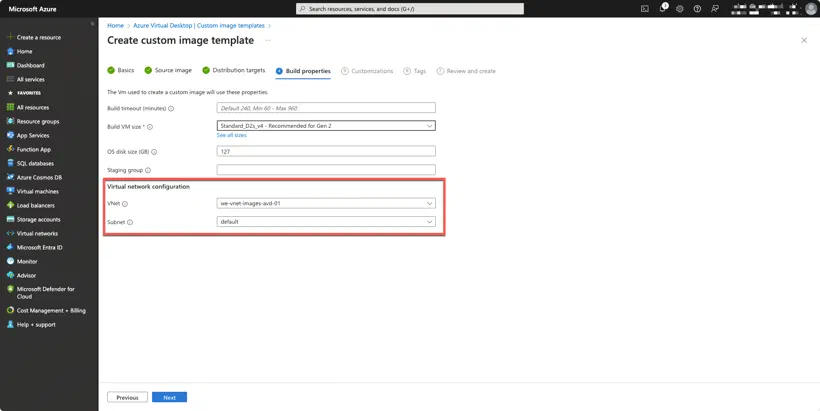This screenshot has height=411, width=820.
Task: Go to the Tags tab
Action: [415, 71]
